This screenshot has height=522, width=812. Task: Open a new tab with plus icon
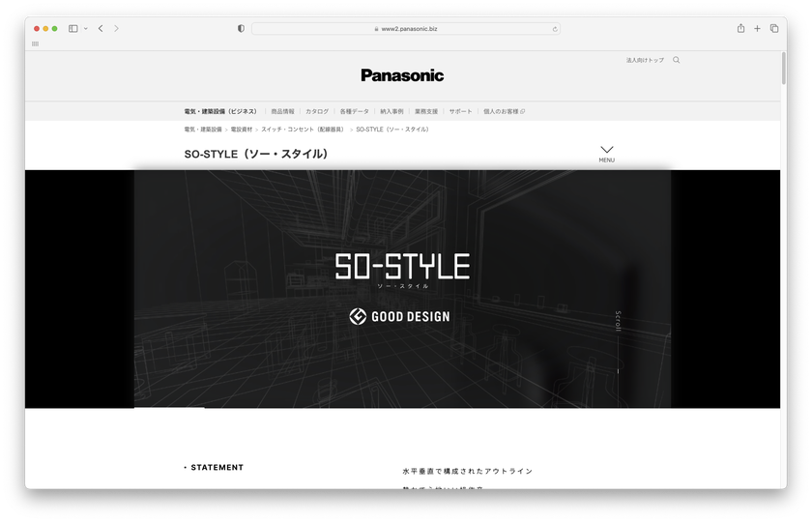(x=757, y=28)
